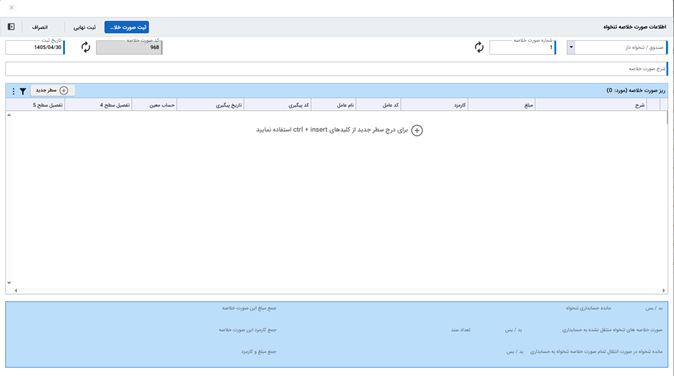Screen dimensions: 674x376
Task: Refresh the شماره صورت خلاصه number
Action: point(479,47)
